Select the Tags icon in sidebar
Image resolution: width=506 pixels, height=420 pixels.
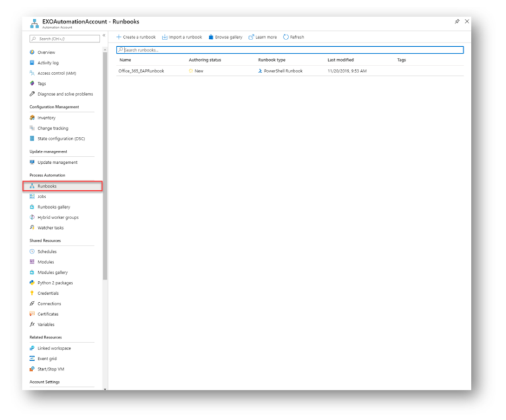tap(32, 84)
